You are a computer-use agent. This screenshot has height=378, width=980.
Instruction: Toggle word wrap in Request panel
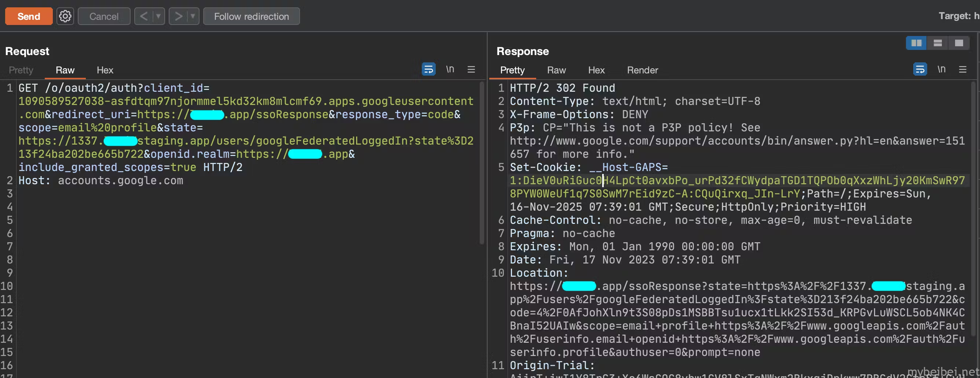pyautogui.click(x=429, y=69)
